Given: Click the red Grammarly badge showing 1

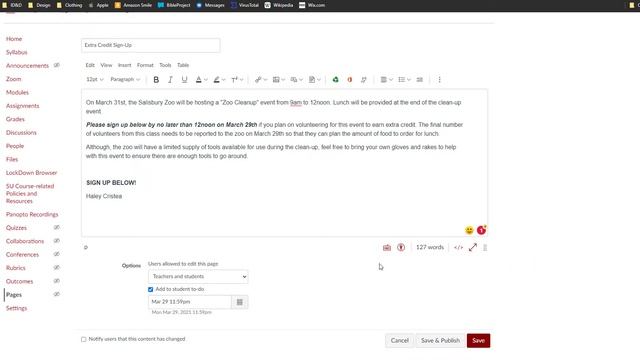Looking at the screenshot, I should (x=482, y=230).
